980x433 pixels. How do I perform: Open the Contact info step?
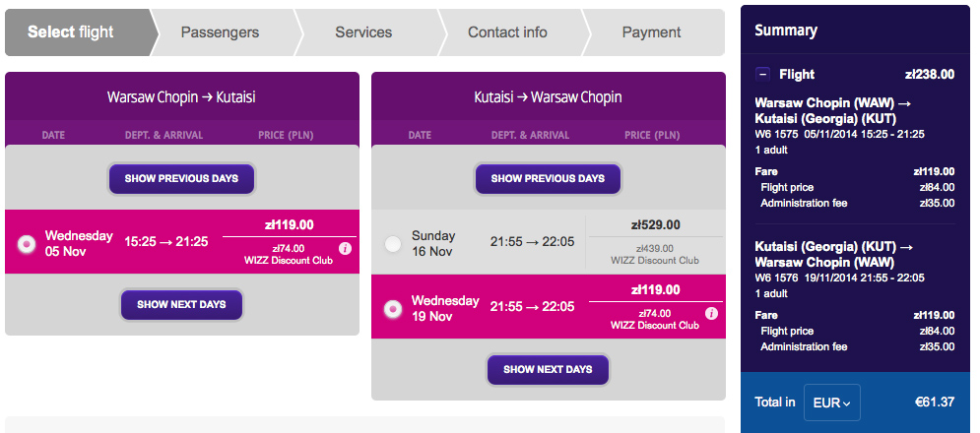point(507,32)
